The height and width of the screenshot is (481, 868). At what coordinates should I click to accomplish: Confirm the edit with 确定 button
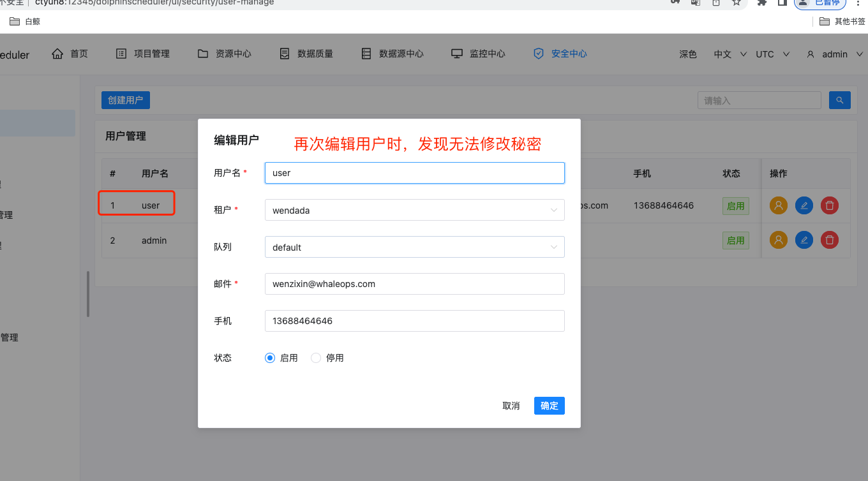pyautogui.click(x=549, y=406)
